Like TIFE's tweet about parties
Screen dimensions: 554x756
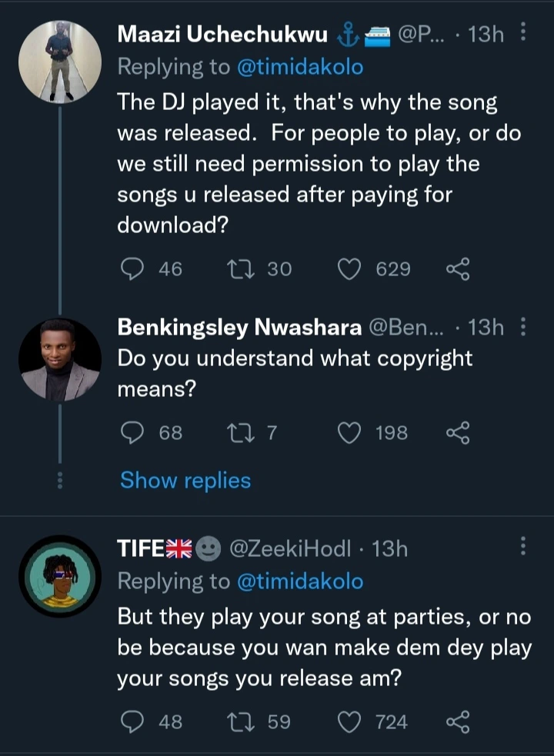click(350, 722)
